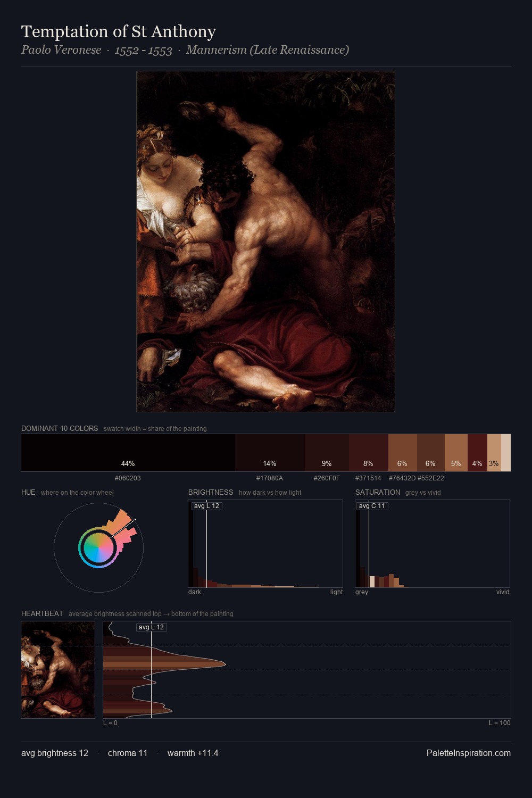This screenshot has width=532, height=798.
Task: Click the date "1552 - 1553"
Action: pyautogui.click(x=144, y=50)
